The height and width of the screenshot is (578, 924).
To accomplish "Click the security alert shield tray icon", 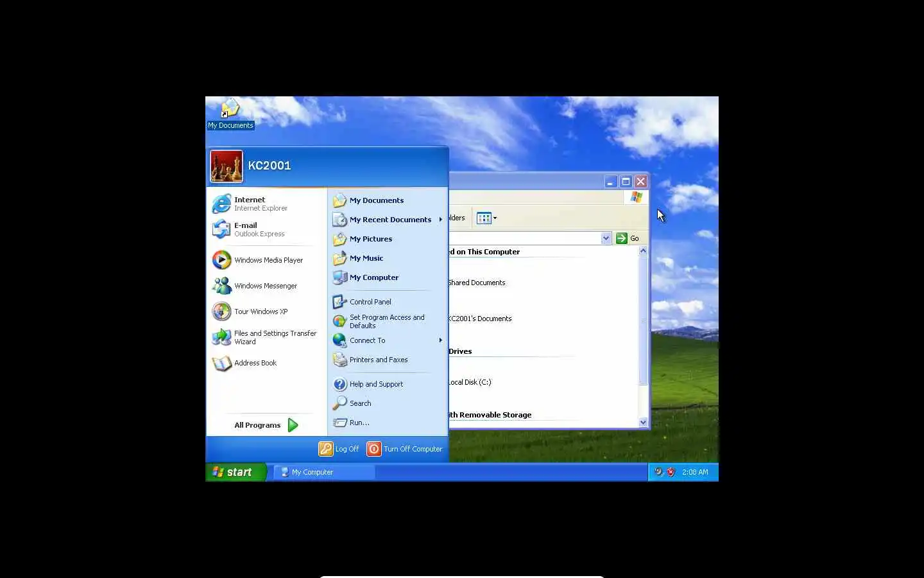I will tap(671, 472).
